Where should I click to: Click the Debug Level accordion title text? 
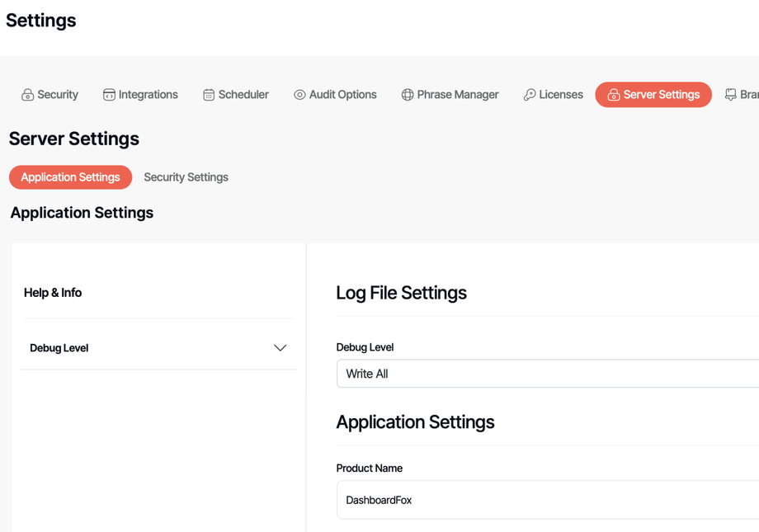(x=59, y=348)
